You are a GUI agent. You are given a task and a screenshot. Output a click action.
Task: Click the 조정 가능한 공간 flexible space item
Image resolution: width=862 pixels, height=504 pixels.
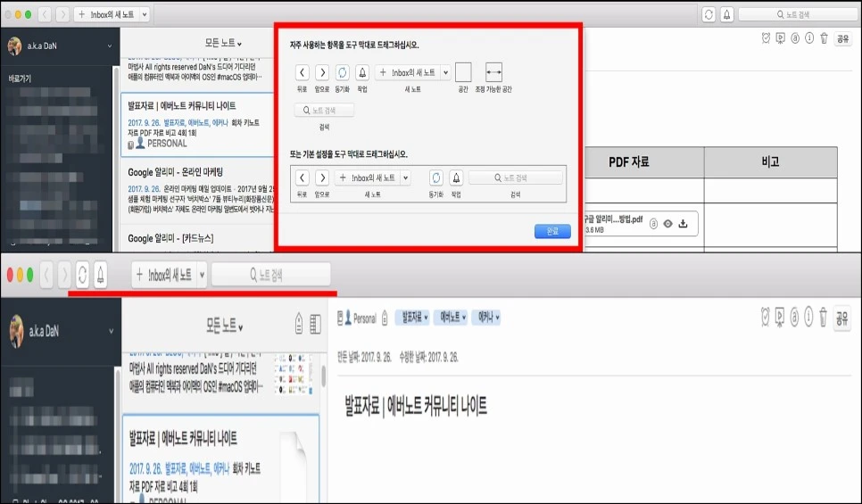pyautogui.click(x=493, y=72)
